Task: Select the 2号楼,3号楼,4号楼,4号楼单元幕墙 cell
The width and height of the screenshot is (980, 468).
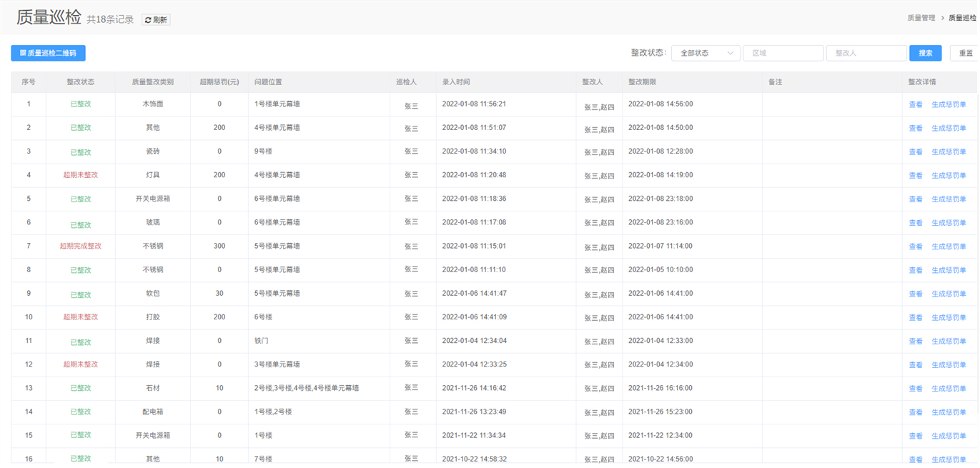Action: (x=307, y=388)
